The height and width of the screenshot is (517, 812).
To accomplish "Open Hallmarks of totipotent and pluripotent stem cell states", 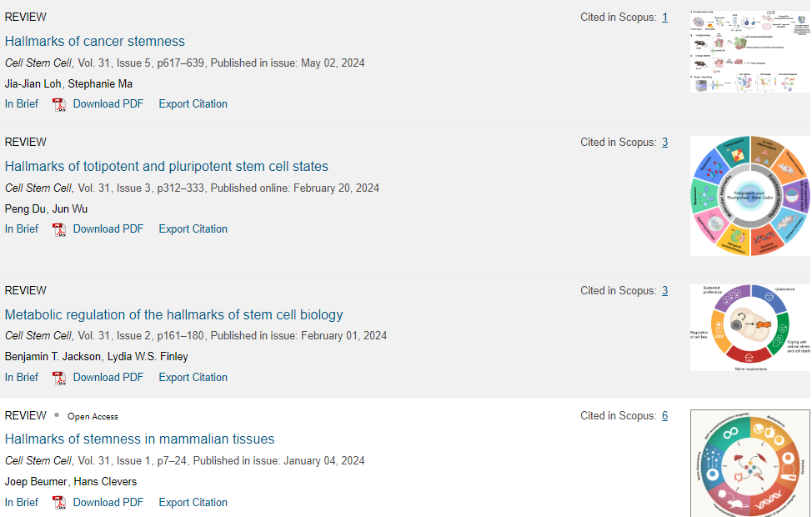I will pos(167,167).
